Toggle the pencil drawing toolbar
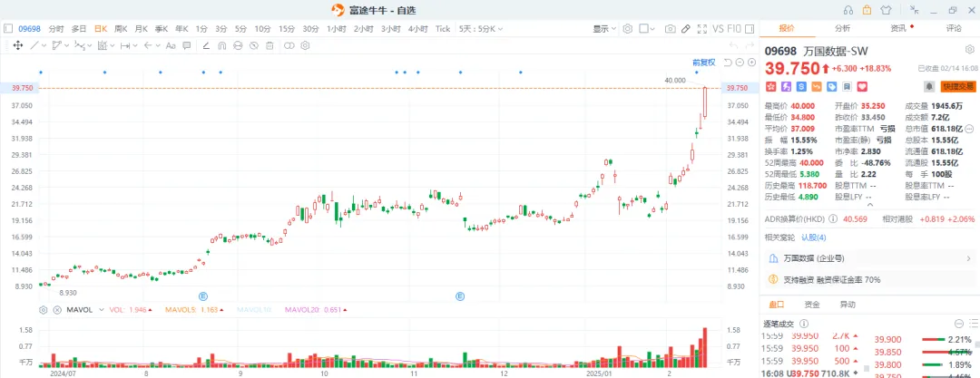The image size is (980, 378). click(x=686, y=29)
